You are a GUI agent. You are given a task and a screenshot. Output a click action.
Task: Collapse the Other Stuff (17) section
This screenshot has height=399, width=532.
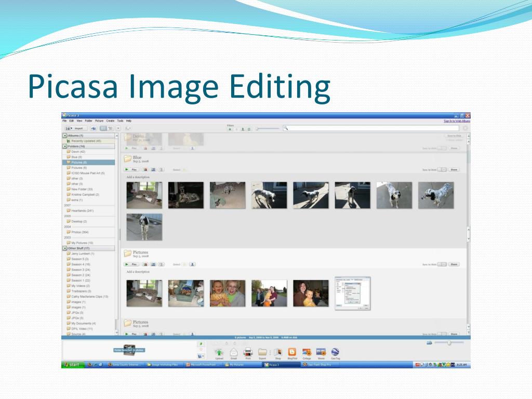coord(65,248)
